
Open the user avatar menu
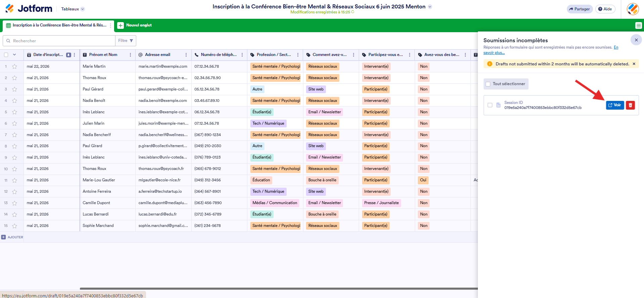pyautogui.click(x=633, y=9)
